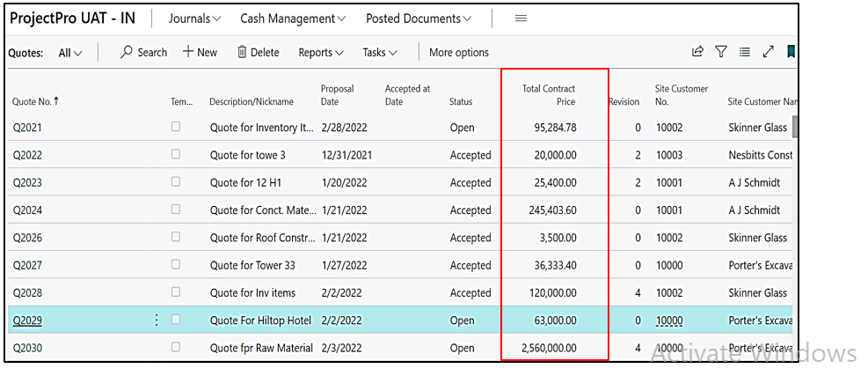Open the Cash Management dropdown

(x=293, y=18)
